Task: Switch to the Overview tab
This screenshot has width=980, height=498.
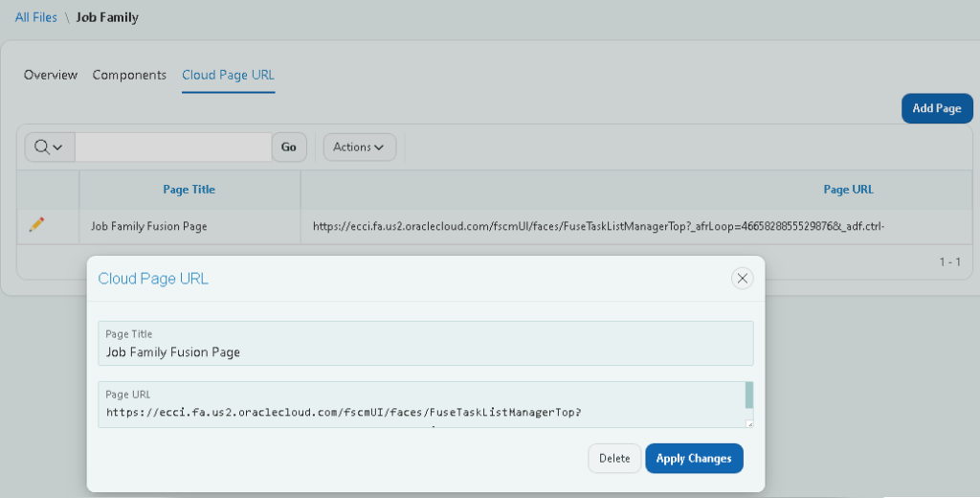Action: [51, 75]
